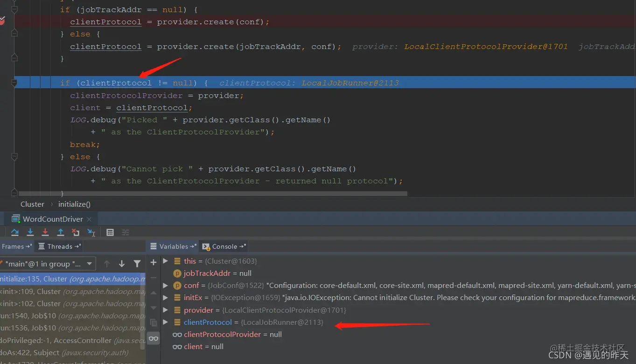Screen dimensions: 636x364
Task: Select the client = null watch row
Action: click(x=398, y=346)
